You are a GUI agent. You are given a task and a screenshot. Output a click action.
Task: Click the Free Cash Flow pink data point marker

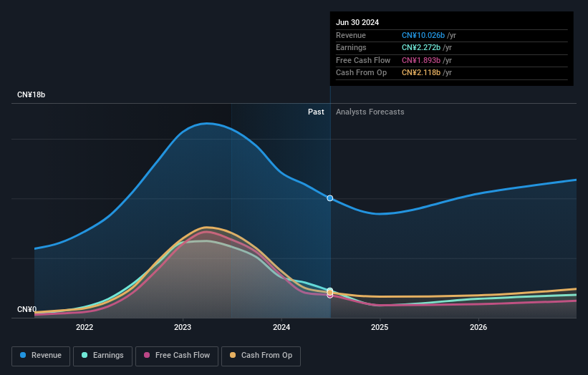point(330,296)
